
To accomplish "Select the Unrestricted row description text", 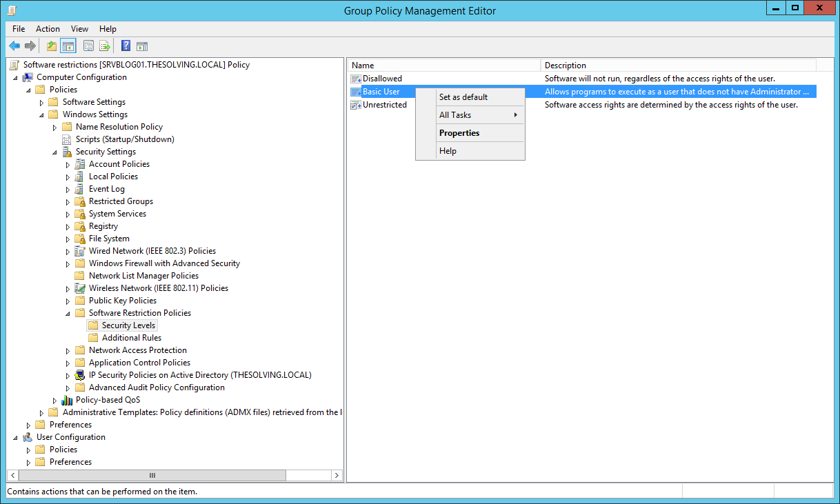I will tap(671, 105).
